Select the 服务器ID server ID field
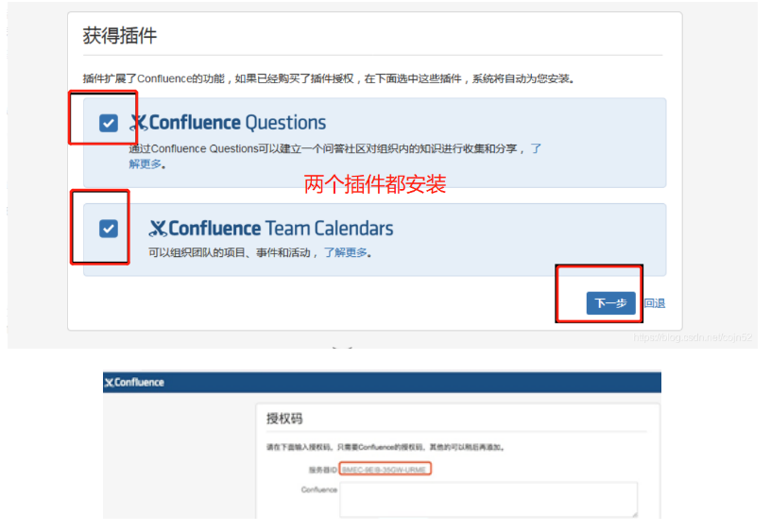This screenshot has height=532, width=771. [385, 469]
